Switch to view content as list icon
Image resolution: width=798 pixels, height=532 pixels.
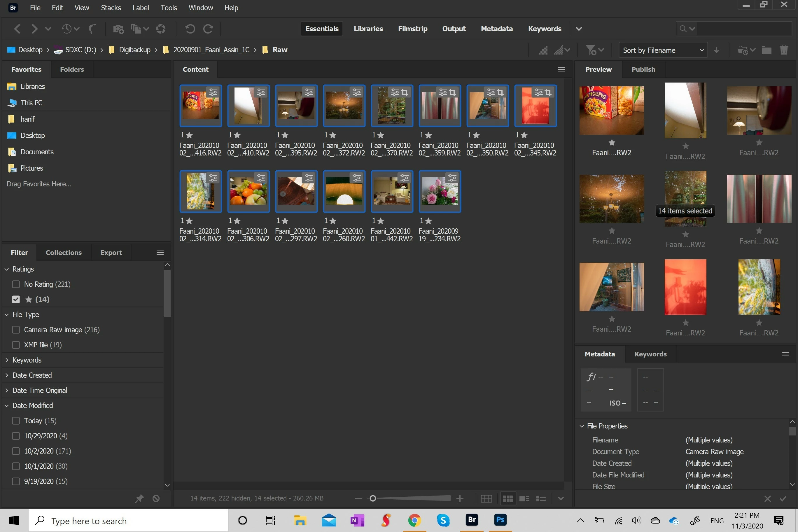coord(541,498)
